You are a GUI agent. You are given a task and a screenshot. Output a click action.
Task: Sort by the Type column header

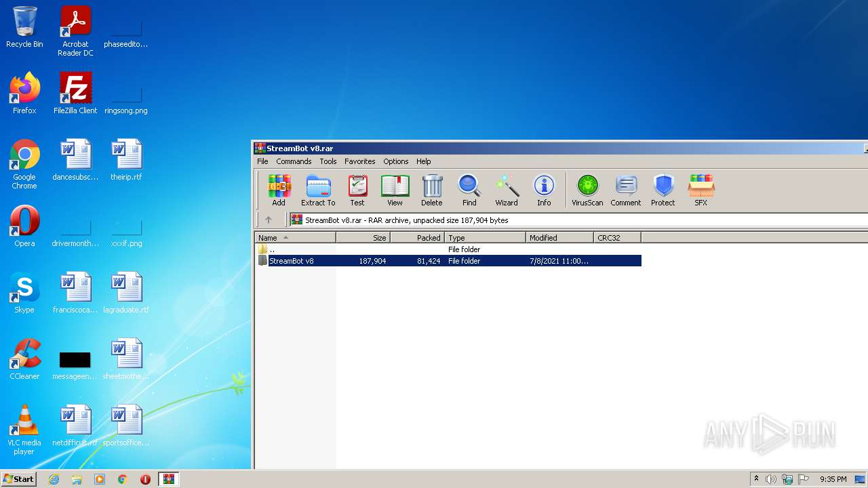[486, 238]
